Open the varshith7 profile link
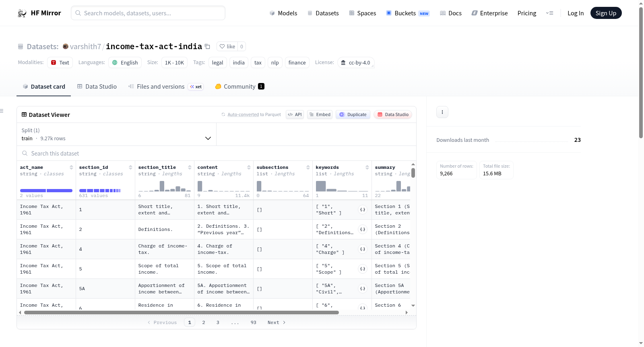The height and width of the screenshot is (347, 644). (x=85, y=46)
